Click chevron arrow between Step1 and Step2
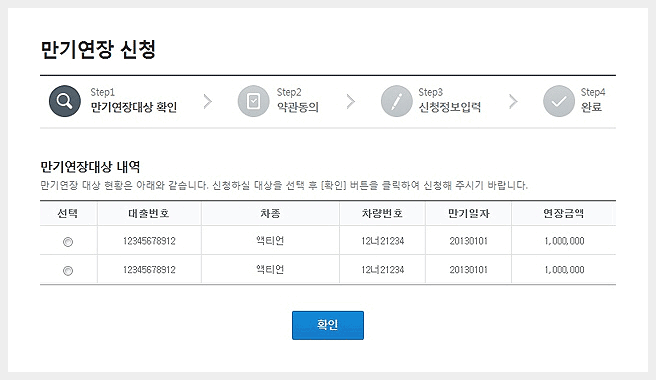Image resolution: width=656 pixels, height=380 pixels. [x=208, y=101]
